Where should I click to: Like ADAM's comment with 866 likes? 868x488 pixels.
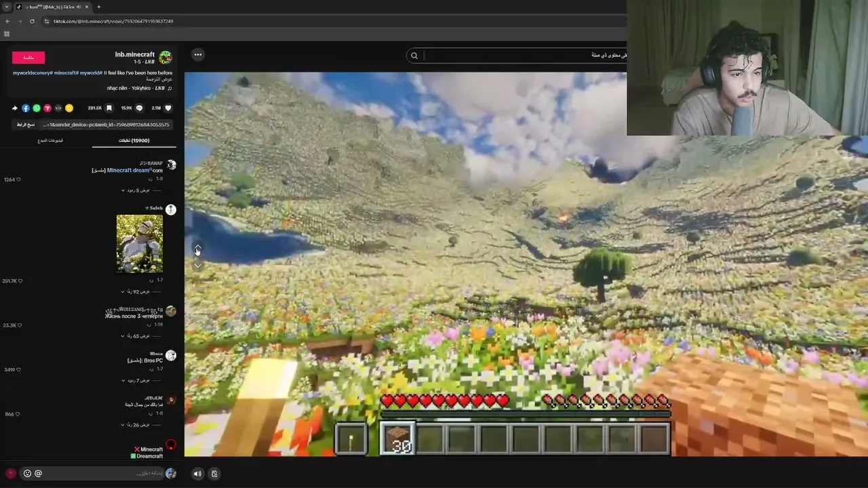click(16, 414)
